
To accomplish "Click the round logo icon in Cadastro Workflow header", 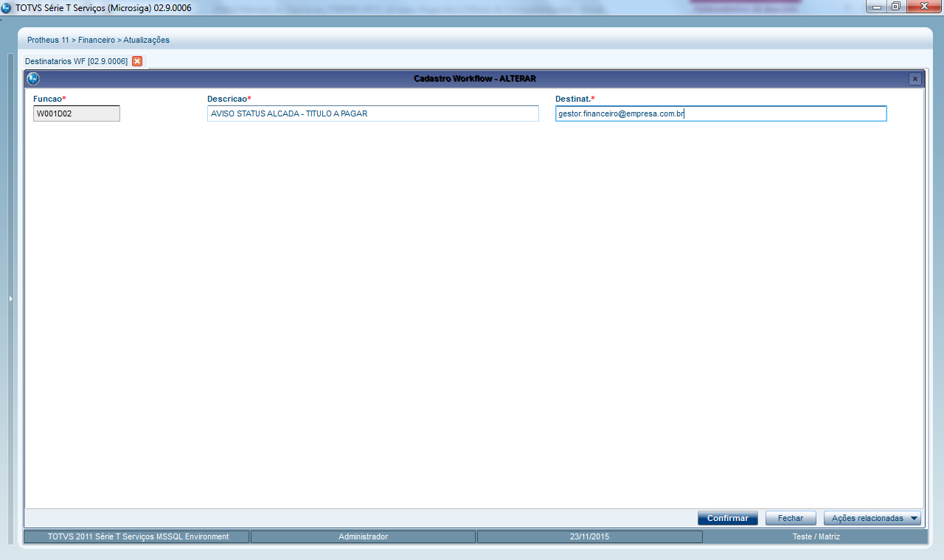I will click(32, 79).
